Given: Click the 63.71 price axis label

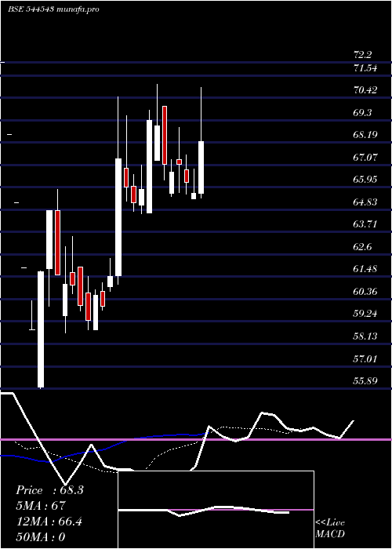Looking at the screenshot, I should point(365,224).
